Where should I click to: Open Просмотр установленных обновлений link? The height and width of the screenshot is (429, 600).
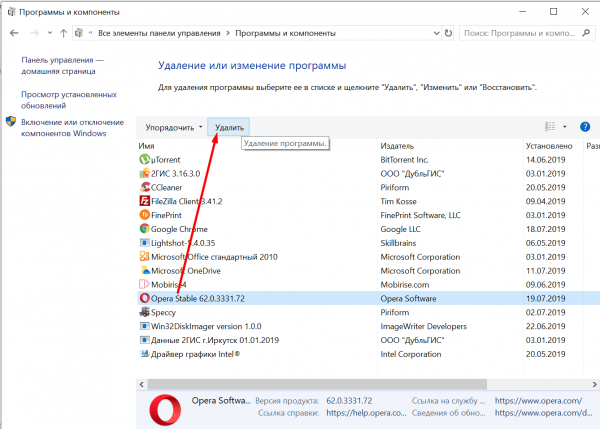click(69, 100)
